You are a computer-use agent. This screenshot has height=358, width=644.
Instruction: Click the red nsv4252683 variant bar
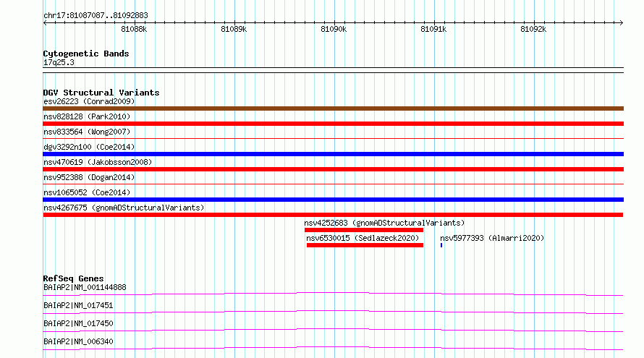click(364, 230)
